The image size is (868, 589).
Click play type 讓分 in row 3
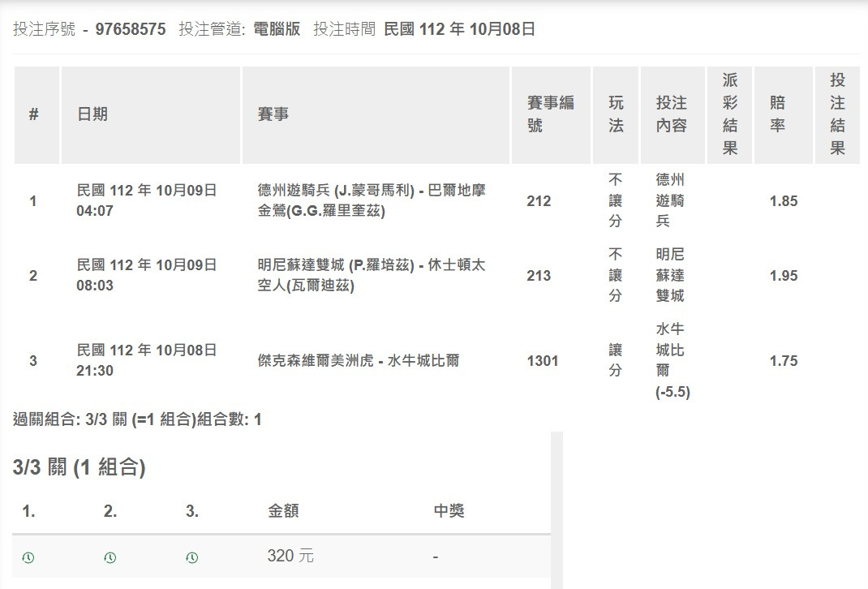pos(616,360)
